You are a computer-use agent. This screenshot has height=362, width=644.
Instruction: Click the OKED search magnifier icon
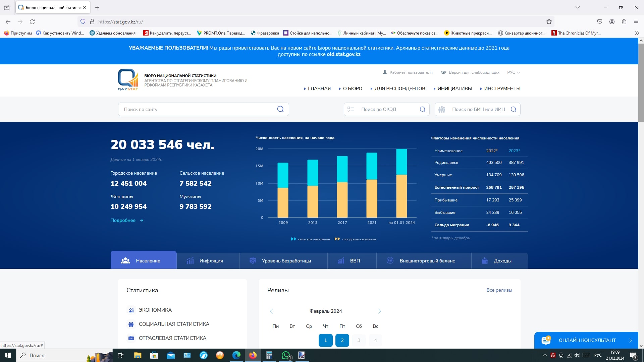point(422,109)
